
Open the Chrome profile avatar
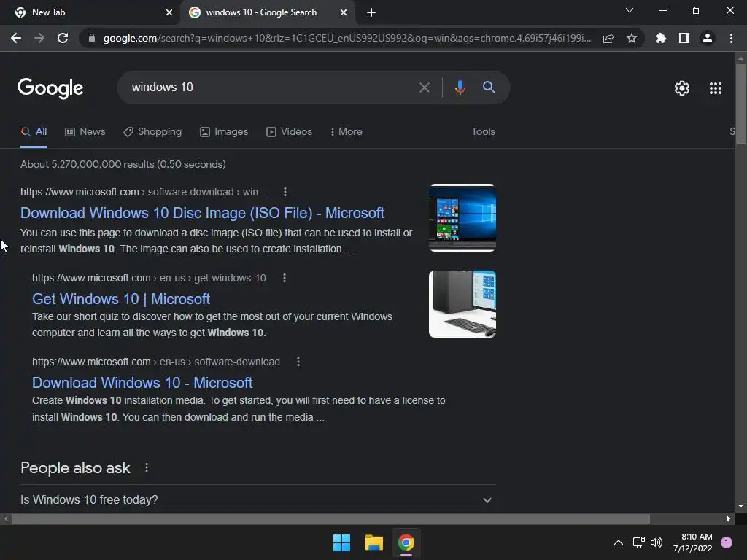click(x=708, y=38)
